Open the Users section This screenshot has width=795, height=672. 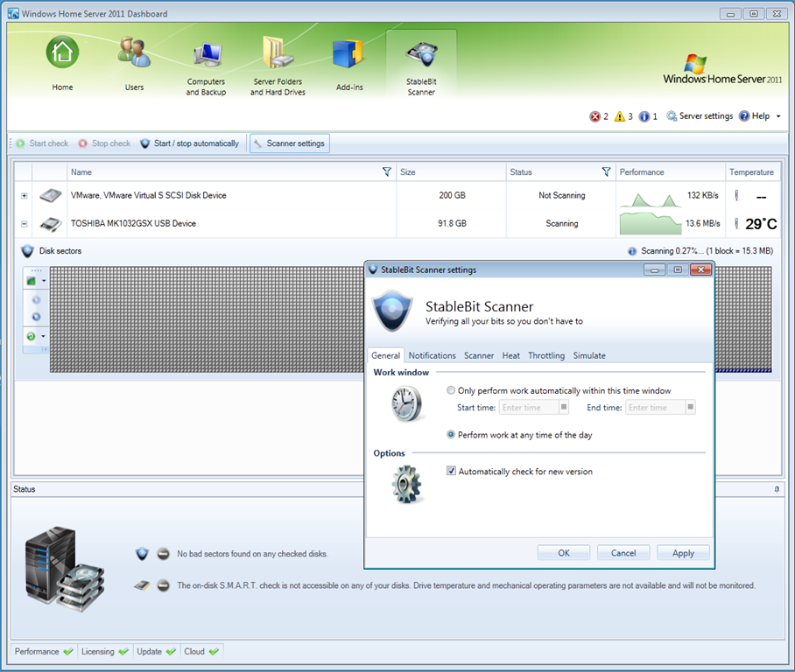click(x=134, y=63)
